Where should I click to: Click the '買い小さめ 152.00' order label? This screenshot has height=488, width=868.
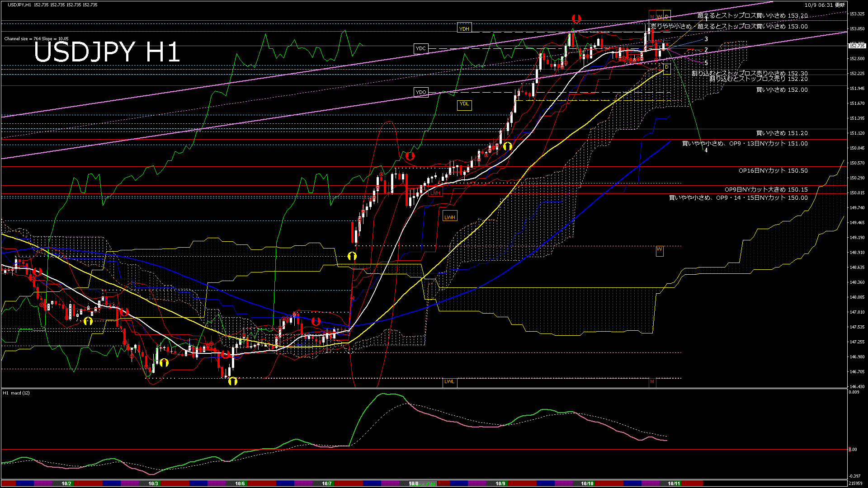(782, 89)
